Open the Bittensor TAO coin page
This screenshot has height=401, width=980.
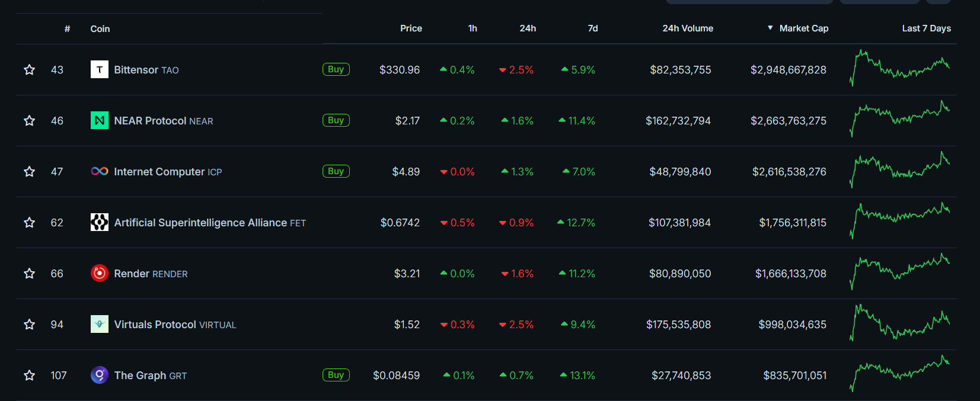click(x=146, y=70)
